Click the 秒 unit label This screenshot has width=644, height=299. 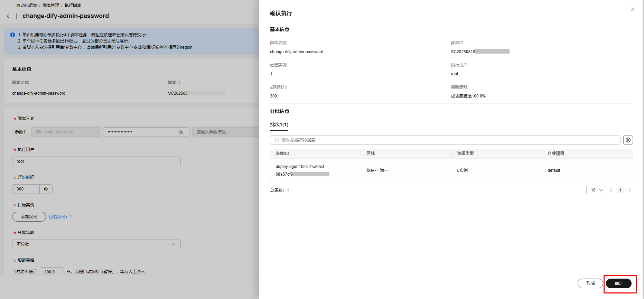tap(46, 189)
